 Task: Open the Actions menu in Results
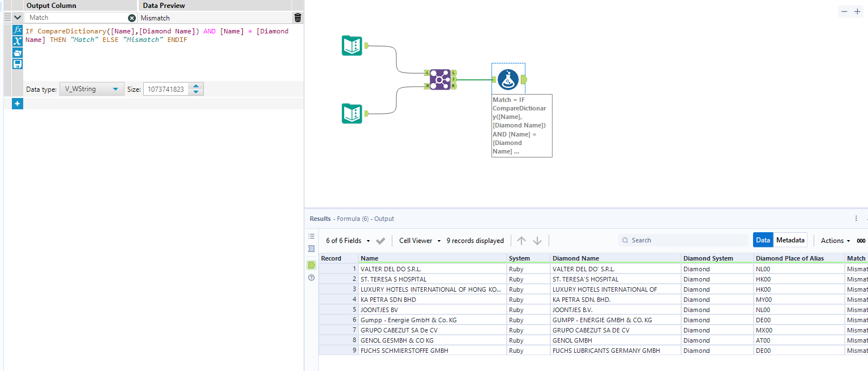pos(835,240)
